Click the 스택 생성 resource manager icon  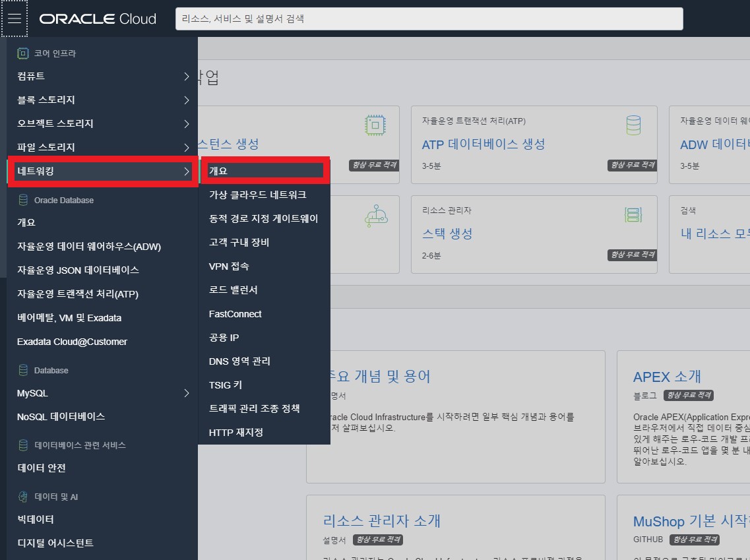pos(633,215)
